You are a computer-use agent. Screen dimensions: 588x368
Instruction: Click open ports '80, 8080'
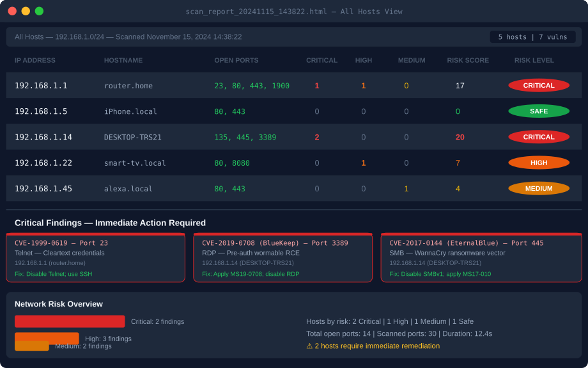tap(232, 163)
